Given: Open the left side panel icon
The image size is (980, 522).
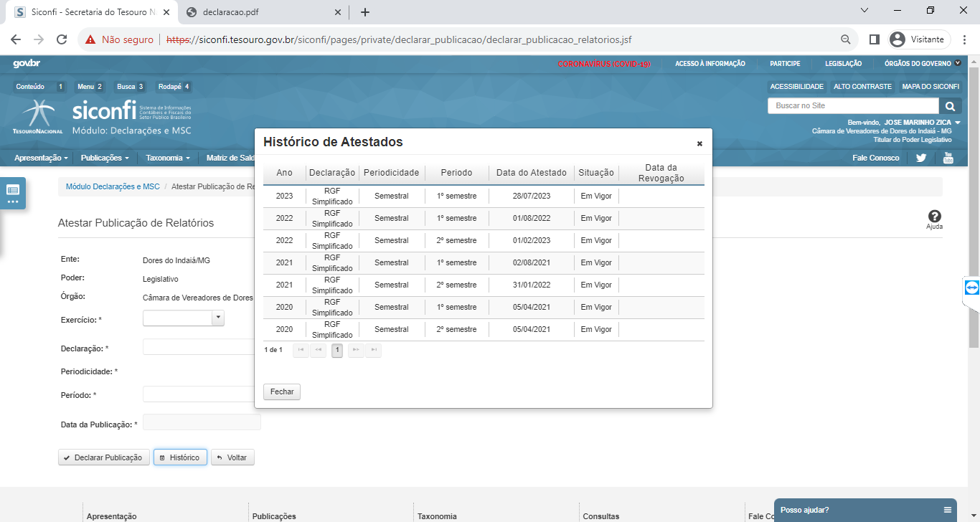Looking at the screenshot, I should [13, 193].
